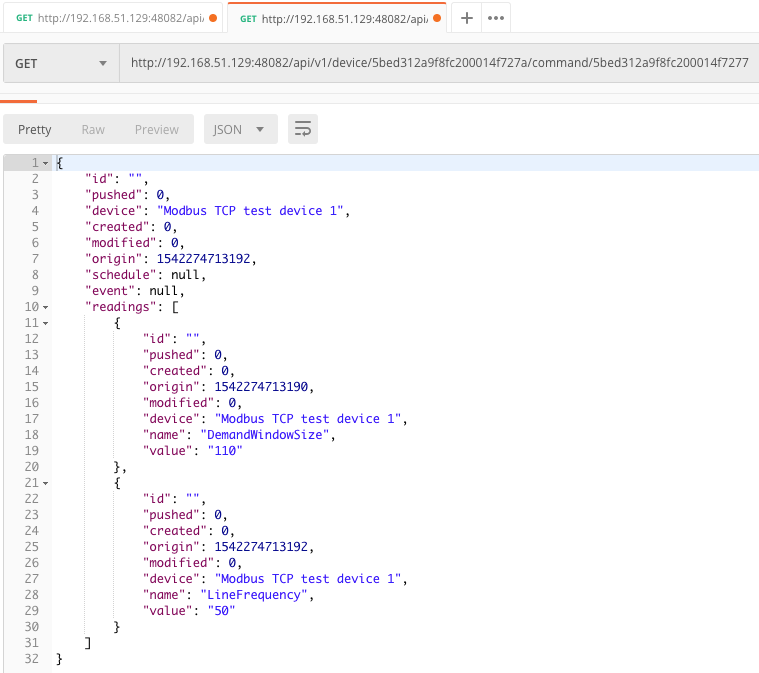The image size is (759, 673).
Task: Click the orange unsaved dot on first tab
Action: click(x=213, y=18)
